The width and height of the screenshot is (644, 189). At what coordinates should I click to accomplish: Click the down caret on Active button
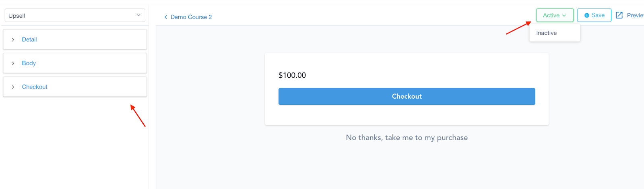tap(564, 16)
